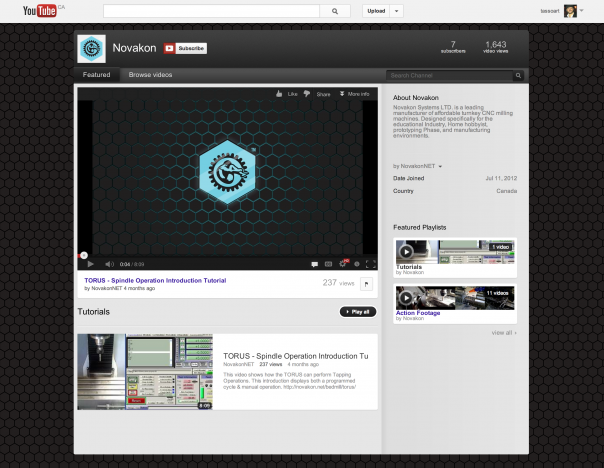Focus the top YouTube search box

pyautogui.click(x=211, y=11)
